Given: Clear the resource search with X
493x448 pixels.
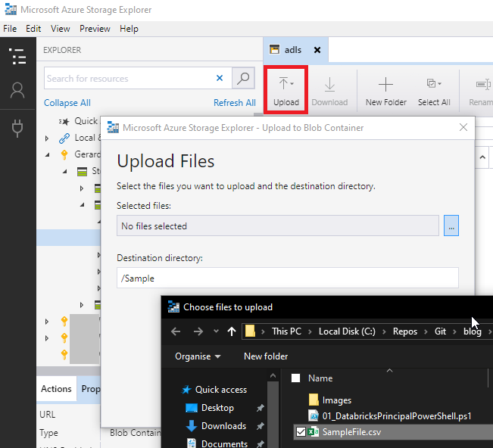Looking at the screenshot, I should point(220,78).
